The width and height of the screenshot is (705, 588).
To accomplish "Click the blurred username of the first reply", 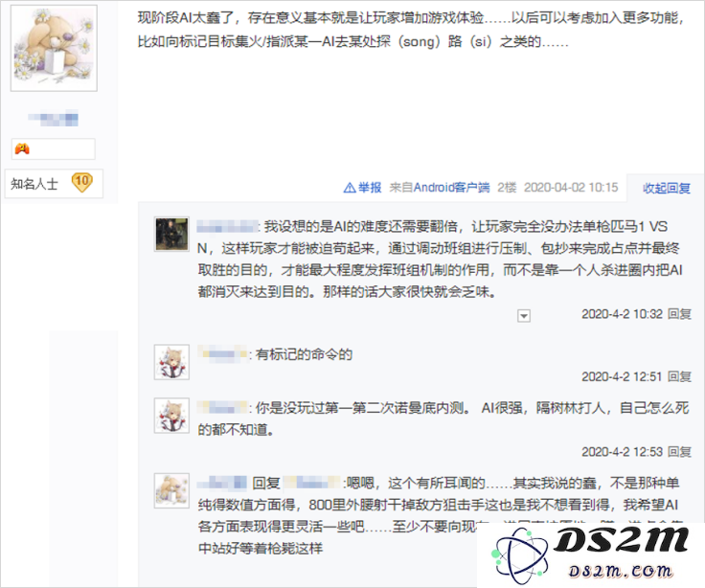I will 228,226.
